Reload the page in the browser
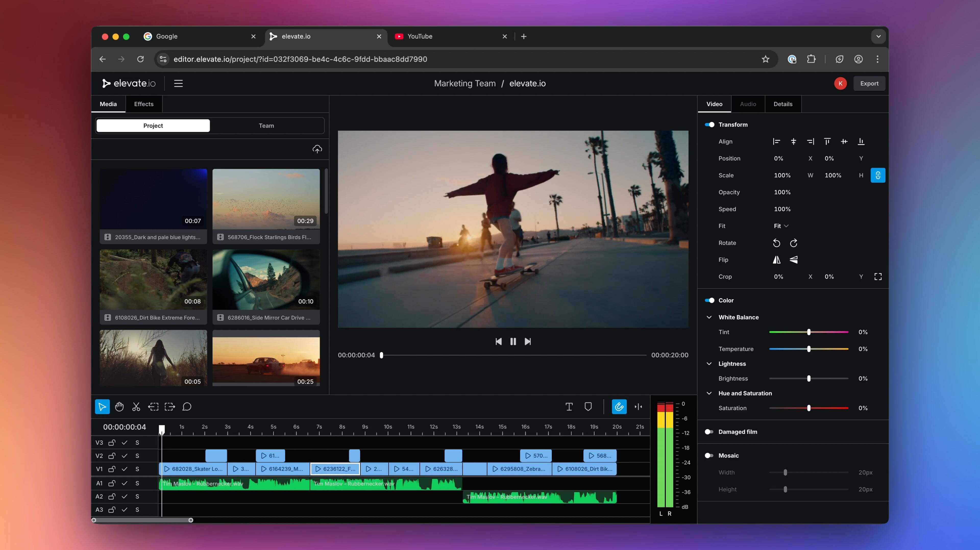The image size is (980, 550). pyautogui.click(x=140, y=59)
